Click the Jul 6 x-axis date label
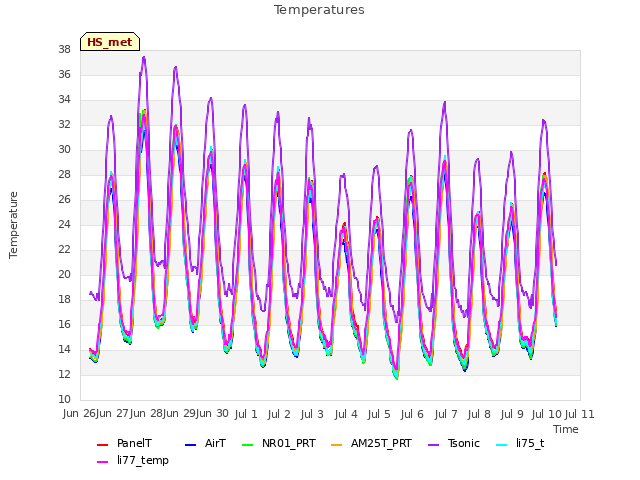640x480 pixels. [412, 414]
